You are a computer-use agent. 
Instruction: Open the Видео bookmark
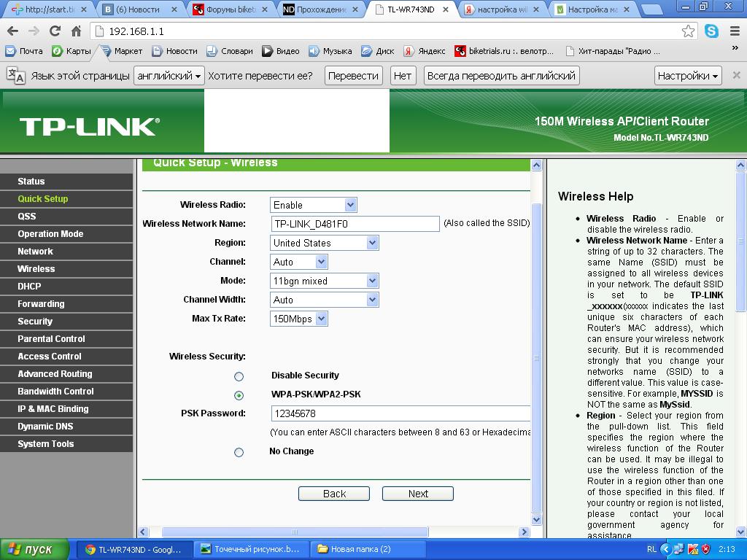click(281, 51)
